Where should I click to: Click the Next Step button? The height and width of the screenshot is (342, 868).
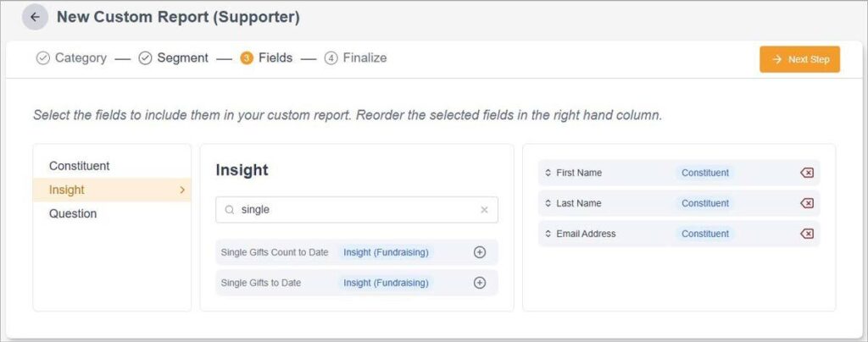pyautogui.click(x=799, y=59)
